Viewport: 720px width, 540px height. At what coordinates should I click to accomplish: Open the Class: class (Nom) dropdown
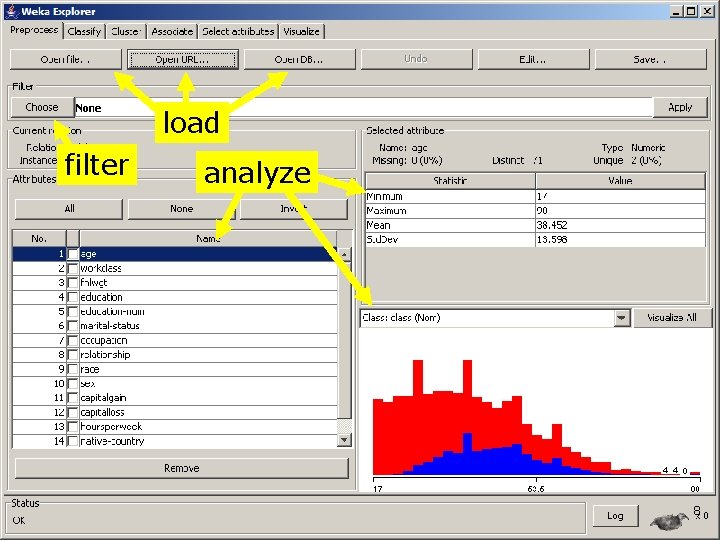495,318
